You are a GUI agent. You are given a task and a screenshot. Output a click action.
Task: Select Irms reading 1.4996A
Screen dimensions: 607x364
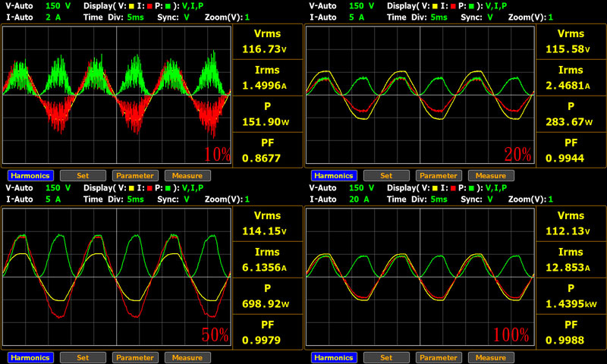point(264,86)
